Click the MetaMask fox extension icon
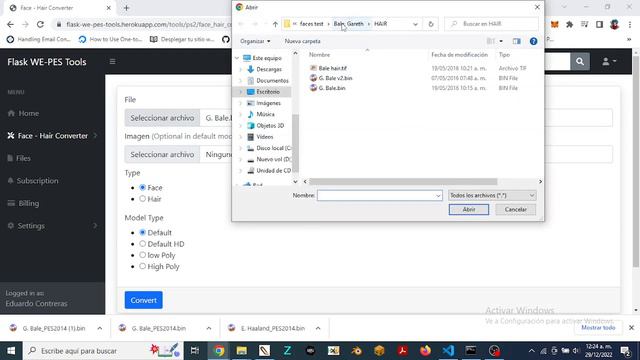640x360 pixels. point(554,24)
